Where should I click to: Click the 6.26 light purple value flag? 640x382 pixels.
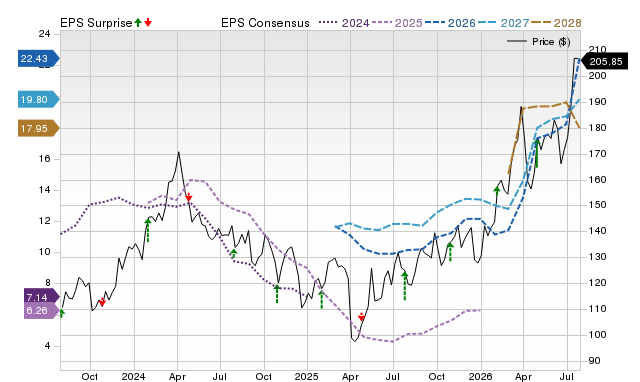42,311
